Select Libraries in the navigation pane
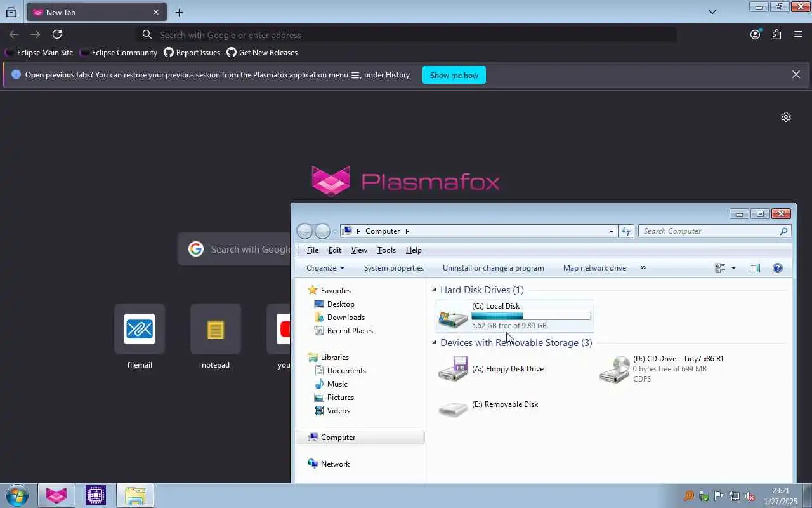 tap(334, 358)
